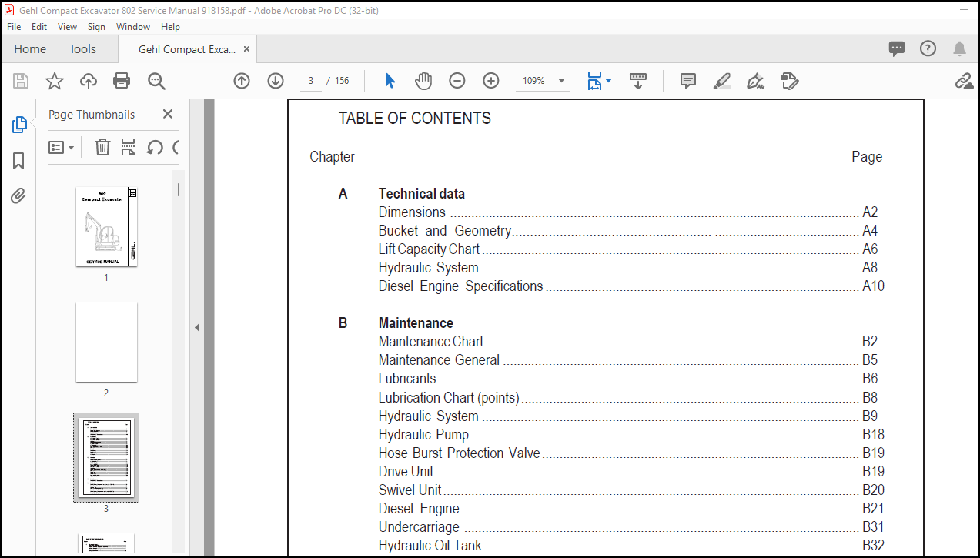Image resolution: width=980 pixels, height=558 pixels.
Task: Print the document with printer icon
Action: (x=122, y=81)
